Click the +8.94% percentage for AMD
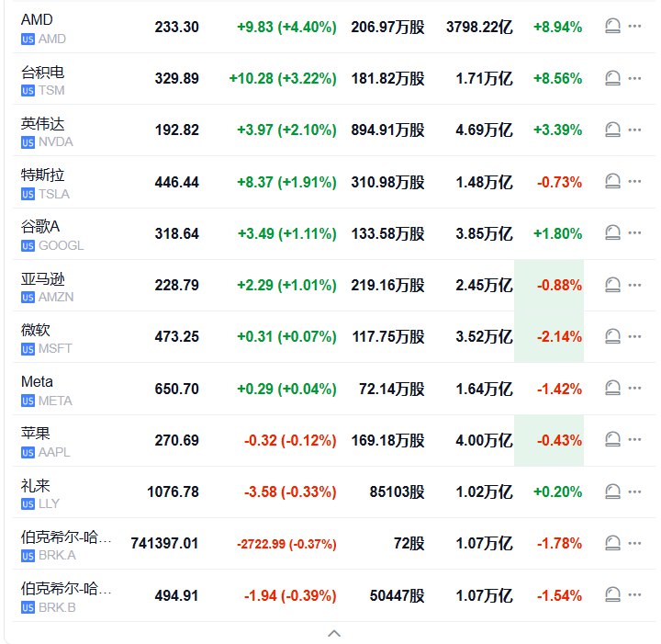661x644 pixels. 558,27
